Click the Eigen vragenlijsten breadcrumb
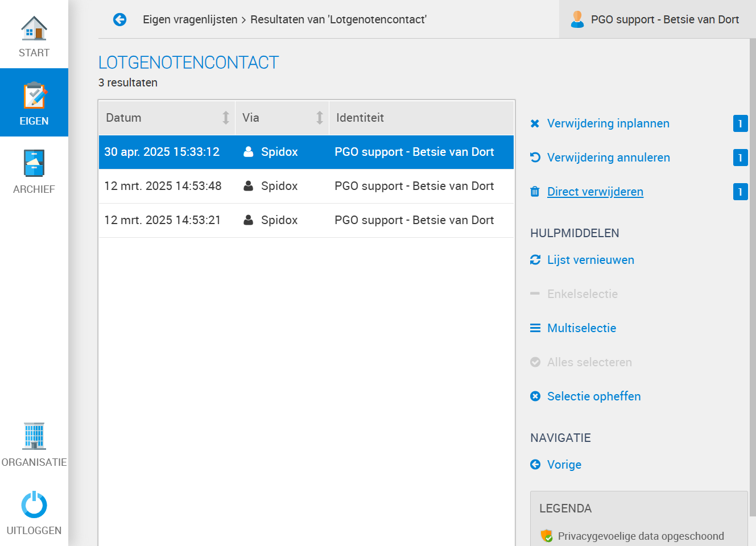The width and height of the screenshot is (756, 546). (190, 19)
